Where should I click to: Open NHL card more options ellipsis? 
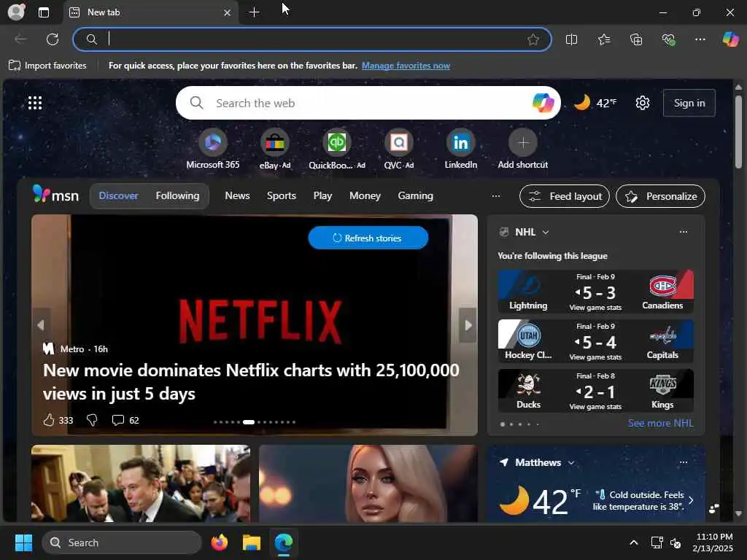pos(683,232)
